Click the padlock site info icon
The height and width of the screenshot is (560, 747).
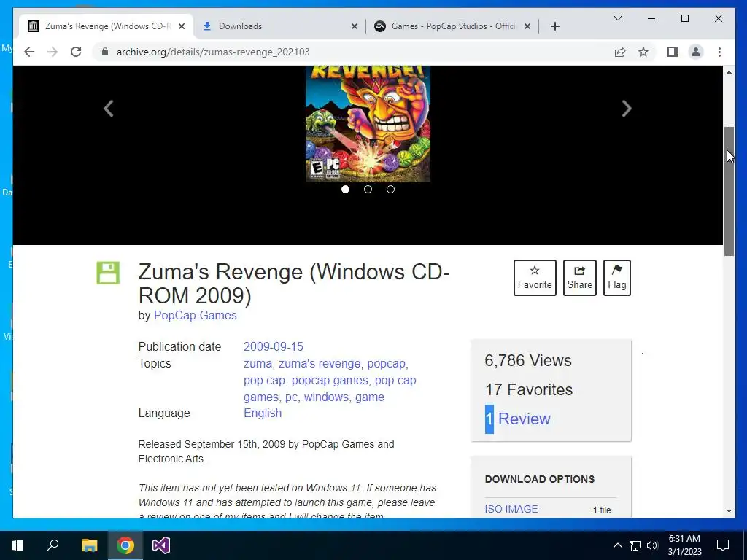click(105, 52)
